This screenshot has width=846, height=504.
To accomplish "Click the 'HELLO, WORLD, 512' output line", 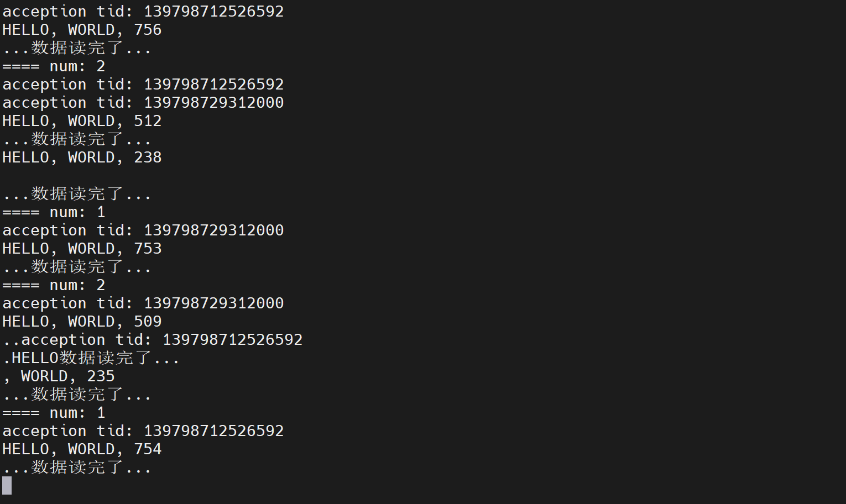I will (x=82, y=121).
